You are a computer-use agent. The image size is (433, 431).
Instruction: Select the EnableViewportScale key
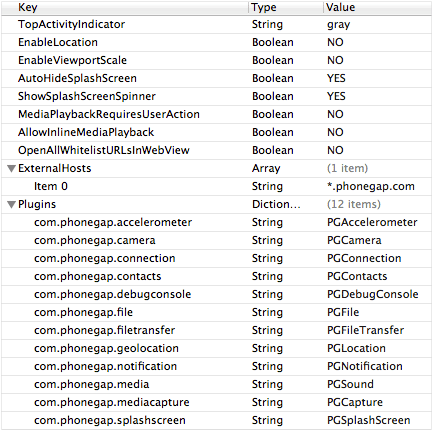point(72,60)
